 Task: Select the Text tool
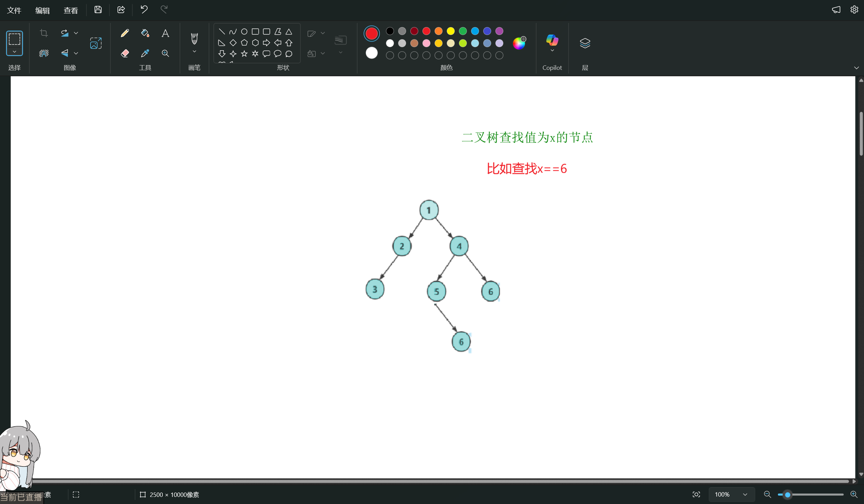tap(165, 33)
